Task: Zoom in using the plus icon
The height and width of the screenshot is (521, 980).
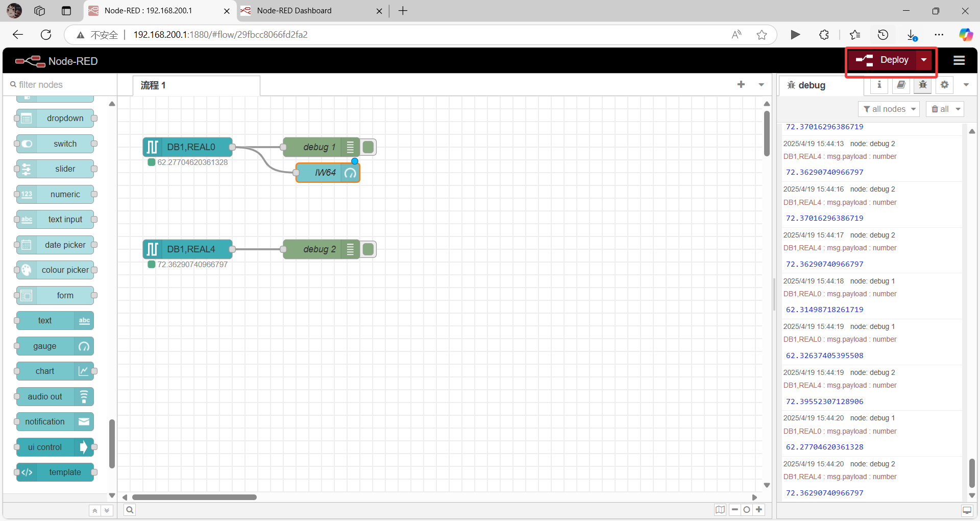Action: tap(759, 509)
